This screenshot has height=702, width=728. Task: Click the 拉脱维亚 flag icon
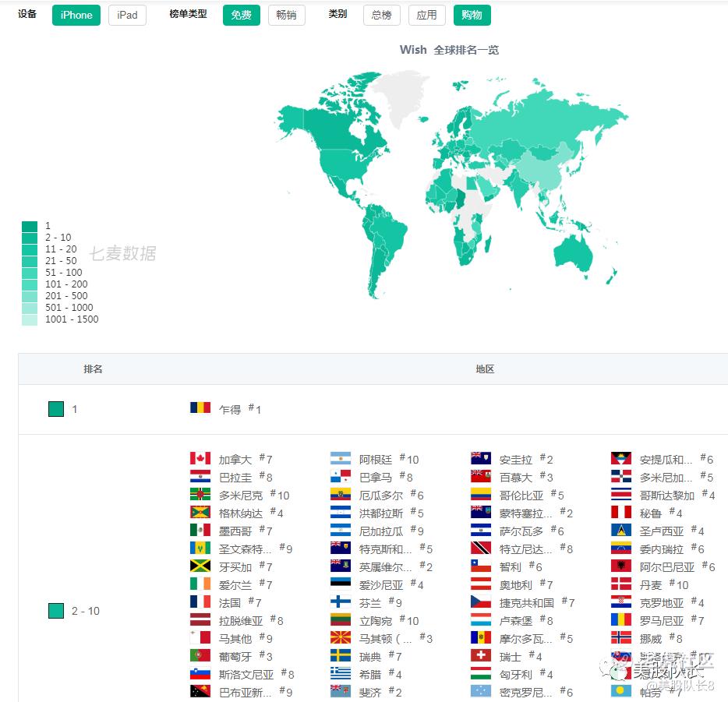pyautogui.click(x=200, y=619)
